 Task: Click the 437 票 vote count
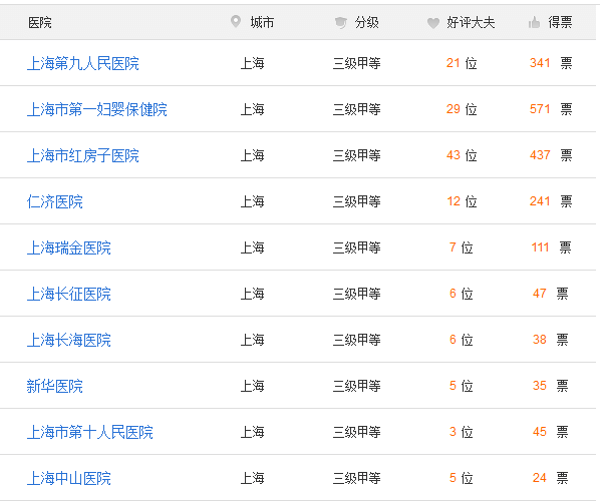(551, 155)
